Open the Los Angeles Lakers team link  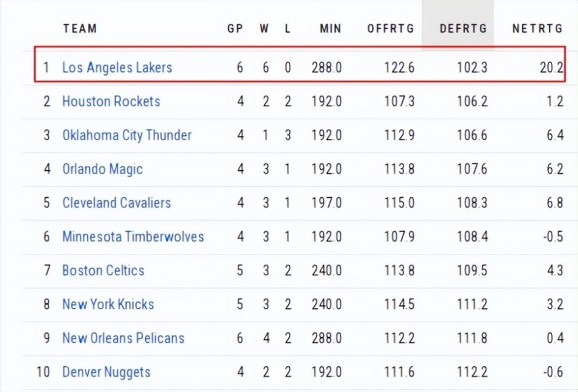pos(117,68)
